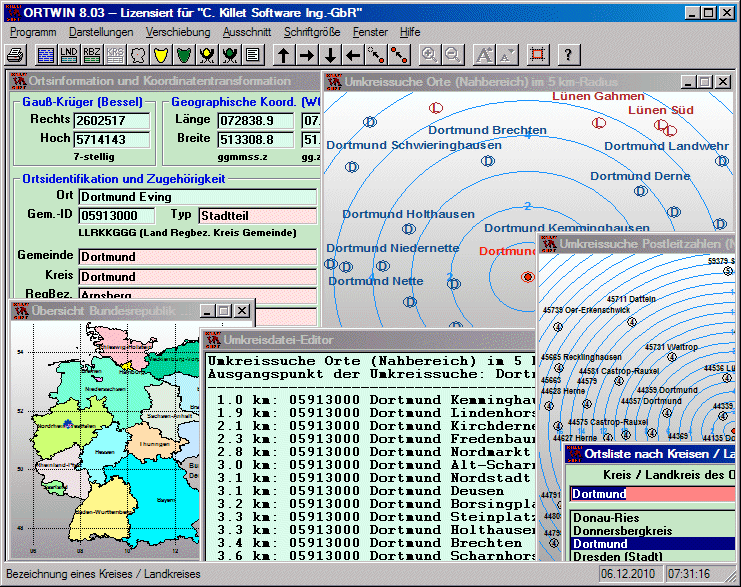Shift the map right with right arrow
Viewport: 741px width, 587px height.
coord(307,55)
